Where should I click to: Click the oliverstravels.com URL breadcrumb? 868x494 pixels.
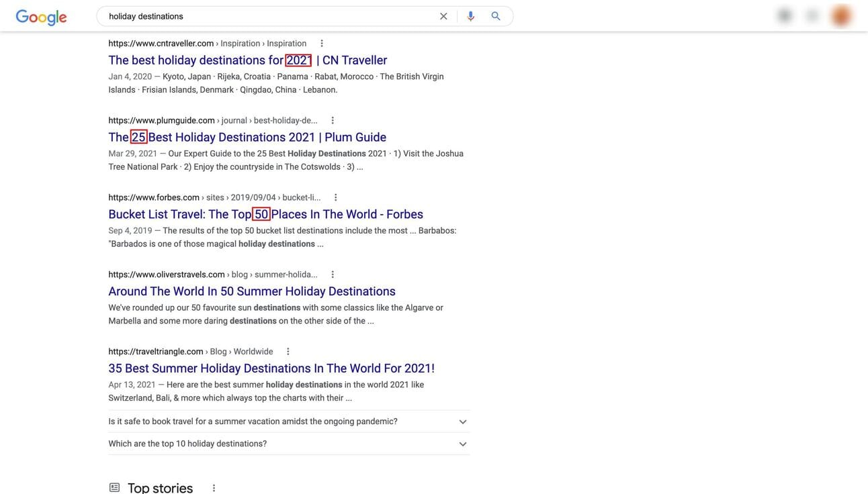coord(213,275)
